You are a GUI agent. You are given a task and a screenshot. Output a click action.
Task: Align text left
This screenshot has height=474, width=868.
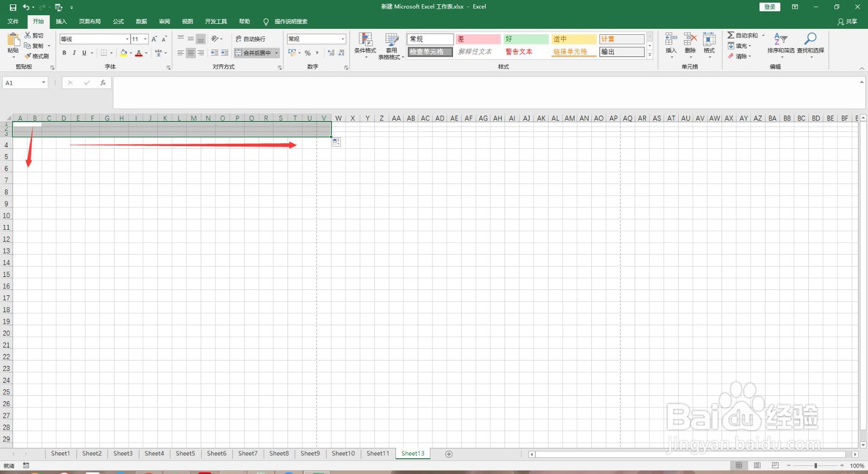181,53
